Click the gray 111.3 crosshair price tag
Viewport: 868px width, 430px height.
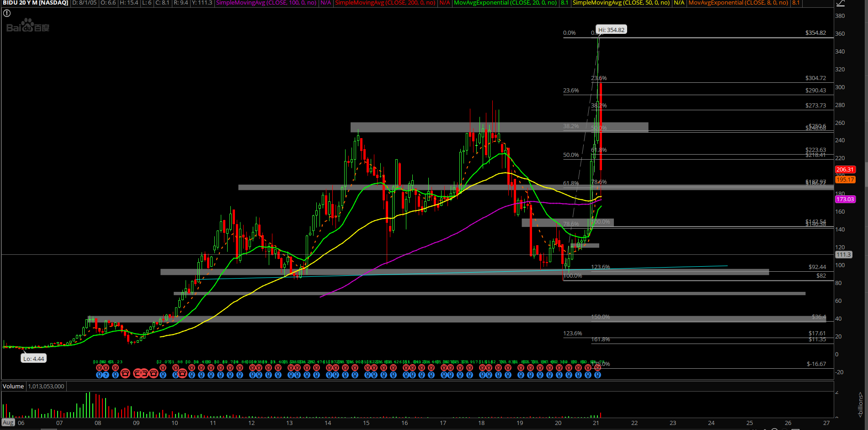click(844, 254)
